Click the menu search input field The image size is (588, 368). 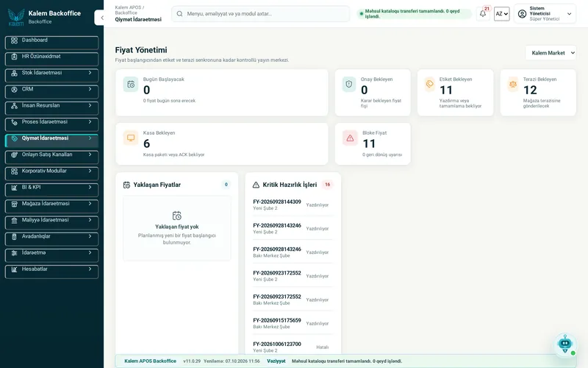[261, 14]
